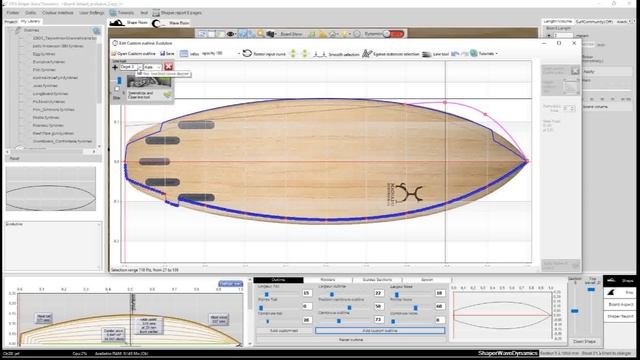The image size is (640, 360).
Task: Toggle the checkbox under the overlay slider
Action: click(118, 89)
